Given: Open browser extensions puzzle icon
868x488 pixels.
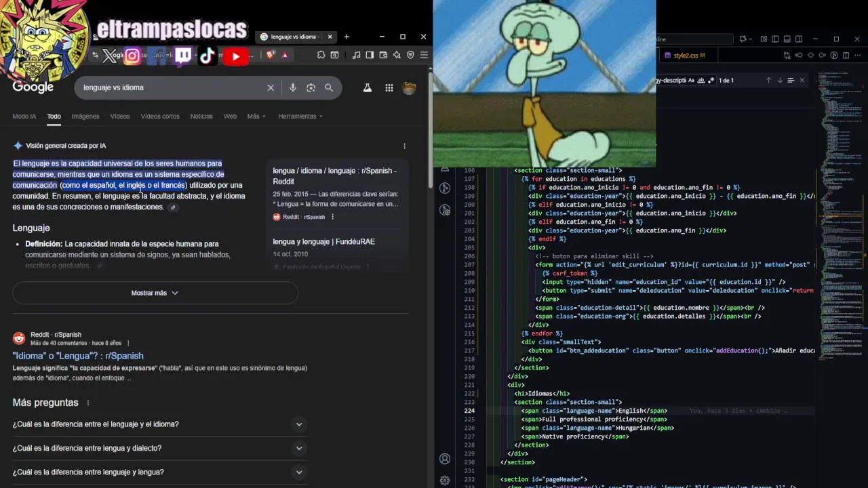Looking at the screenshot, I should [321, 55].
